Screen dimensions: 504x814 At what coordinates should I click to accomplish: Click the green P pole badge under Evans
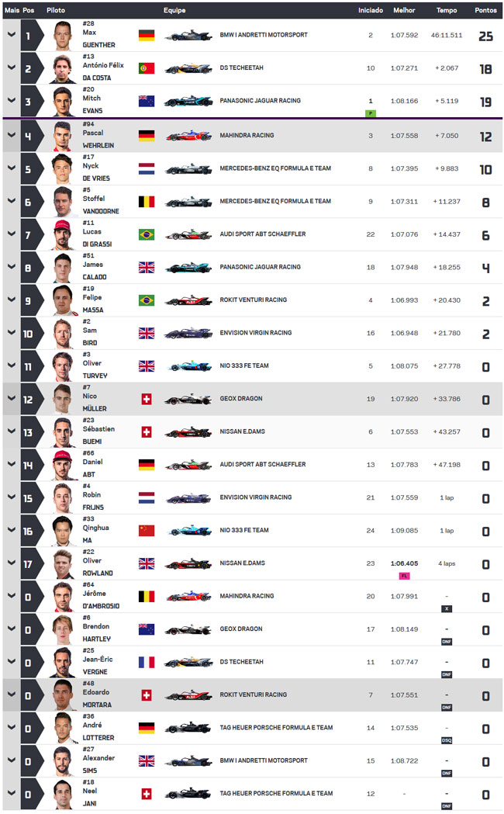tap(371, 113)
